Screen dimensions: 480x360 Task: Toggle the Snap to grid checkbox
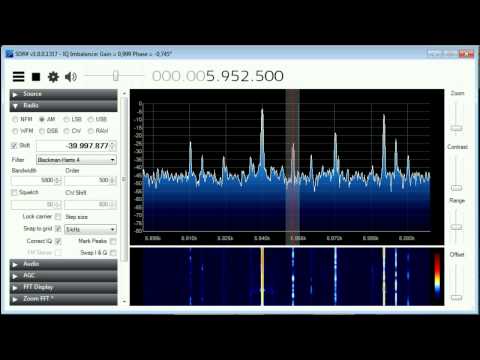click(x=58, y=229)
